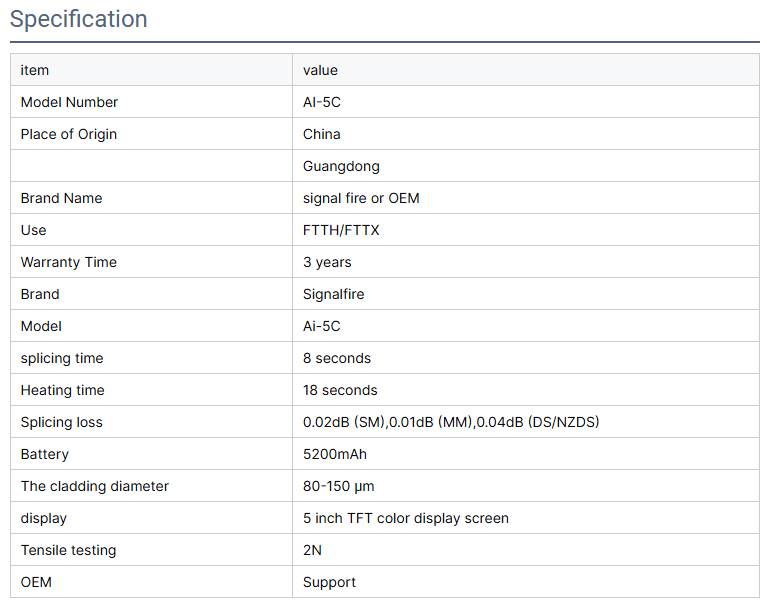The height and width of the screenshot is (603, 767).
Task: Click the Signalfire brand value
Action: pyautogui.click(x=333, y=294)
